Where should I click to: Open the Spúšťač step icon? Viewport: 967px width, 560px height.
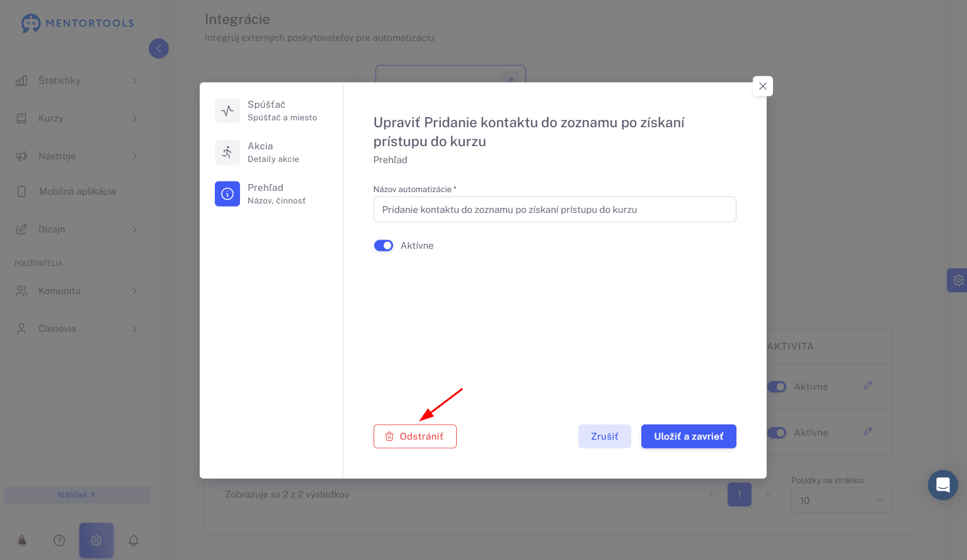[227, 111]
